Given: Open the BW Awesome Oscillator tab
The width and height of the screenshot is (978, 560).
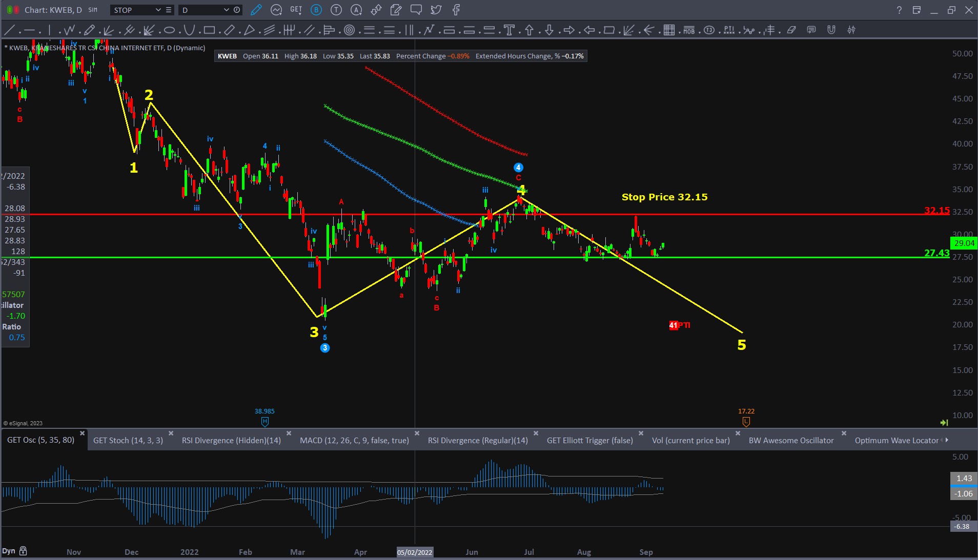Looking at the screenshot, I should click(x=791, y=440).
